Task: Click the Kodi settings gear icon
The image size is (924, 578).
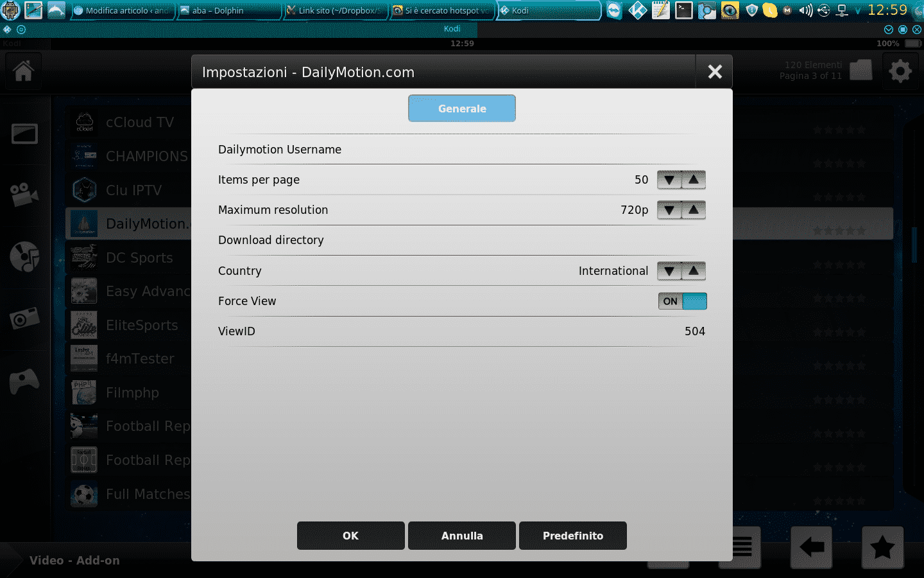Action: 900,71
